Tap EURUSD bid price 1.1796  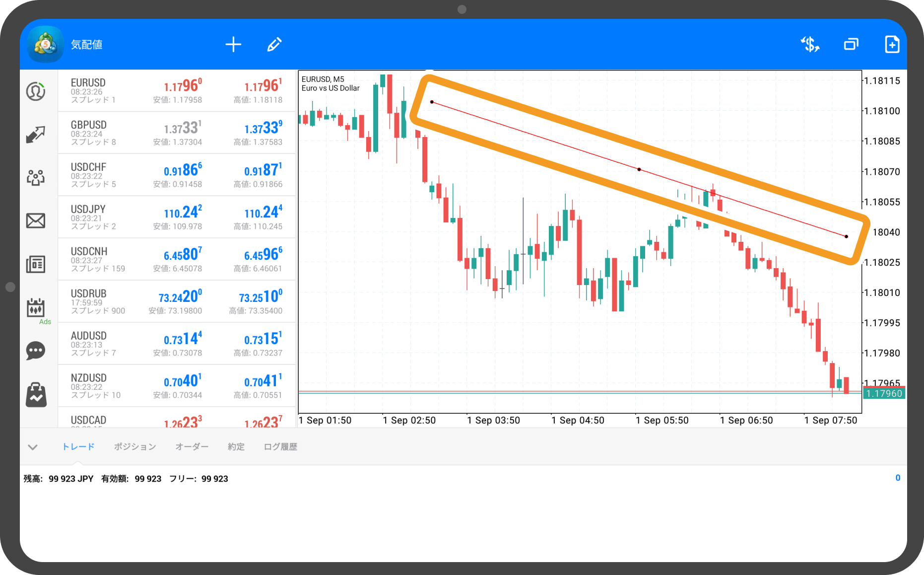(183, 85)
